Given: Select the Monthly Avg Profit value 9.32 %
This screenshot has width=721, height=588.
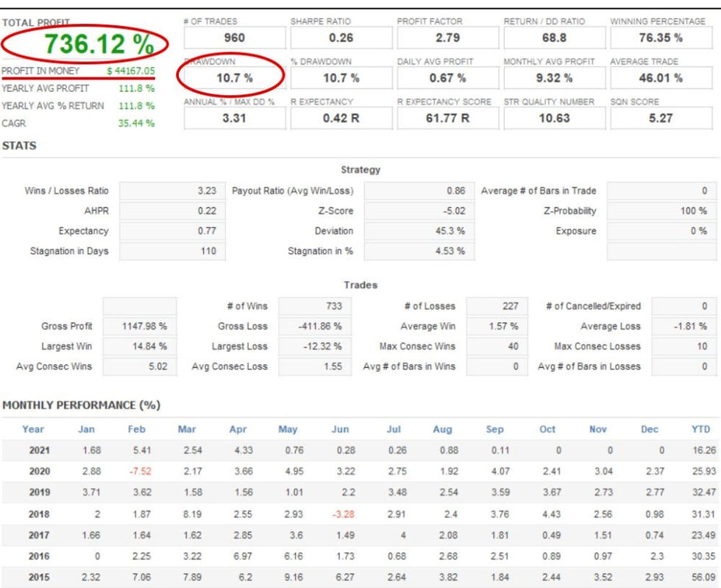Looking at the screenshot, I should tap(555, 78).
